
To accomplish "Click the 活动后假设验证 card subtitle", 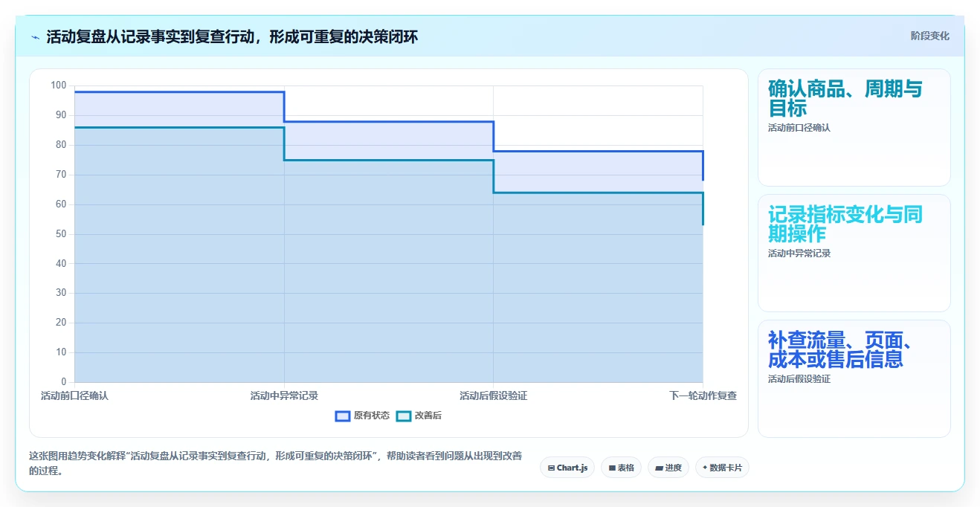I will coord(799,379).
